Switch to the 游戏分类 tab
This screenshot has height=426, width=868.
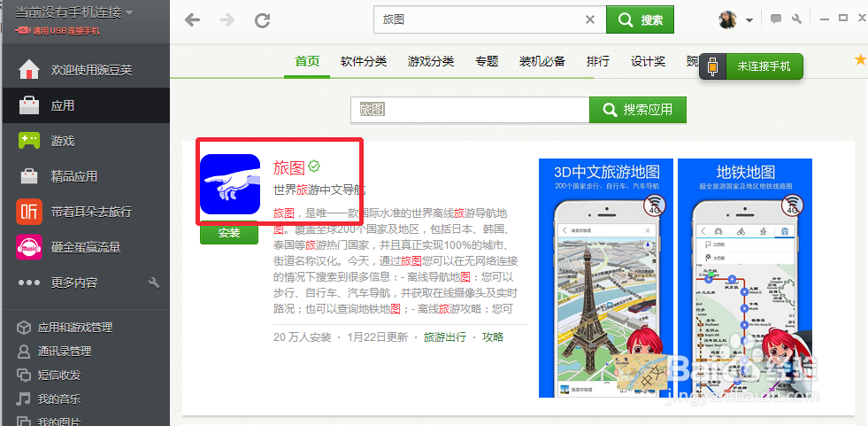(x=431, y=61)
